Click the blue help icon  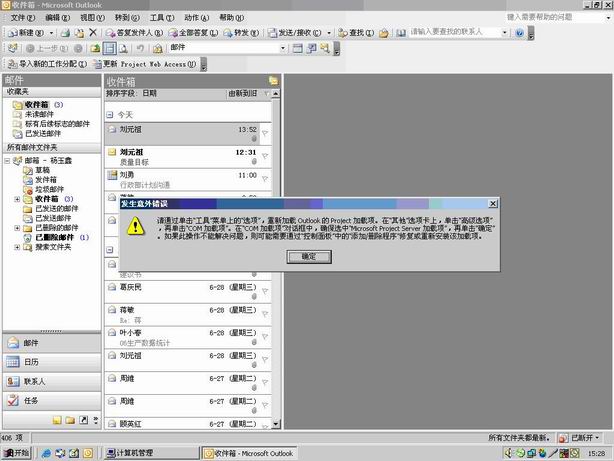tap(520, 33)
